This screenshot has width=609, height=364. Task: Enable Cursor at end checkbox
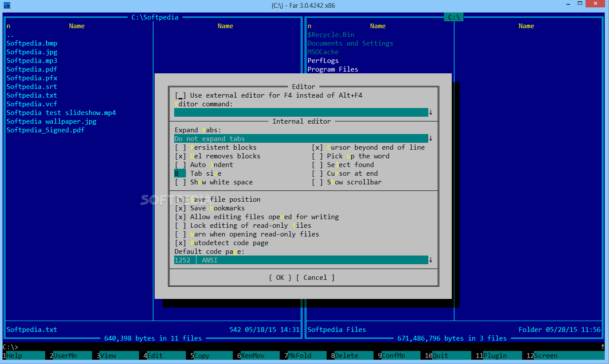[x=318, y=174]
